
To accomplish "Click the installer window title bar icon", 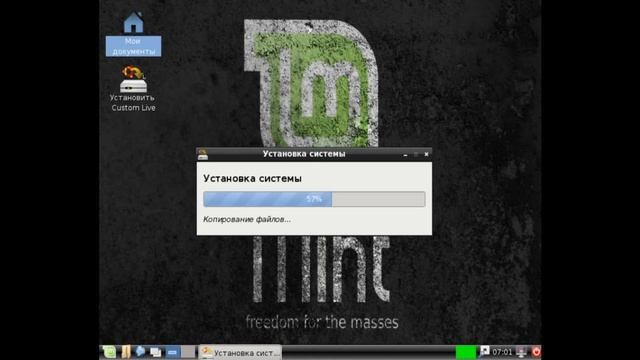I will pyautogui.click(x=202, y=154).
